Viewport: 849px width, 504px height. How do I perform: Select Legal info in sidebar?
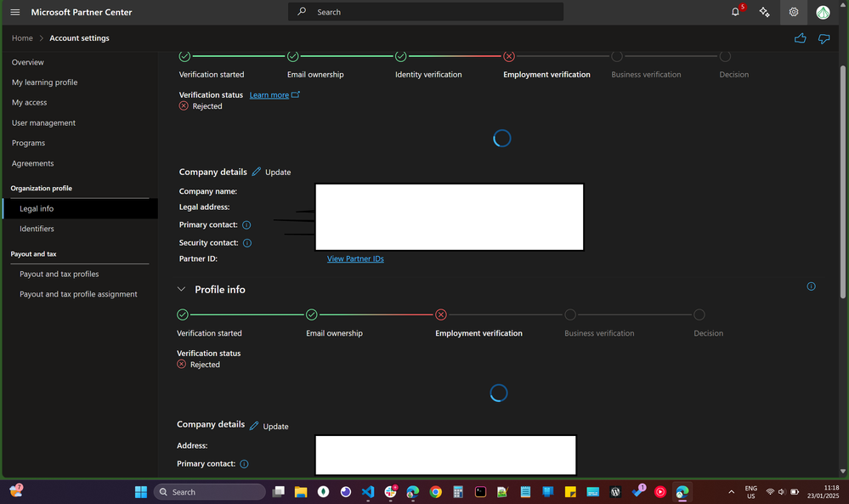(80, 208)
